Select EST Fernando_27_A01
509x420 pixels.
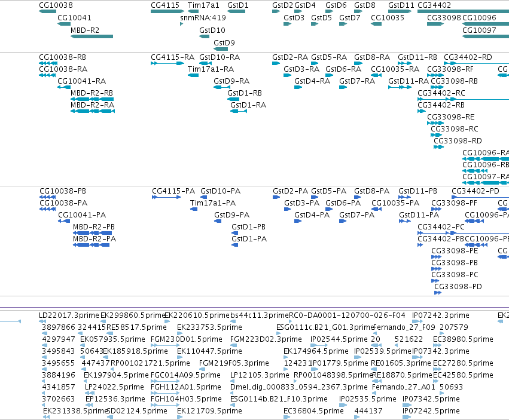tap(404, 387)
